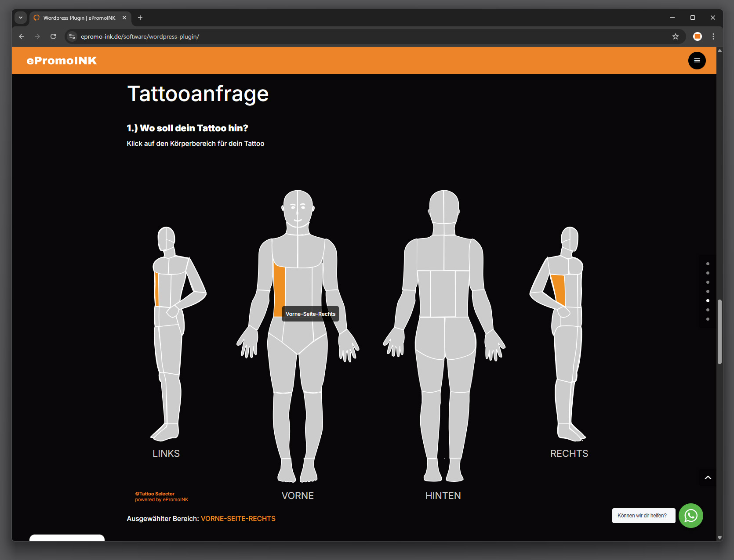The height and width of the screenshot is (560, 734).
Task: Bookmark this page with the star icon
Action: [676, 36]
